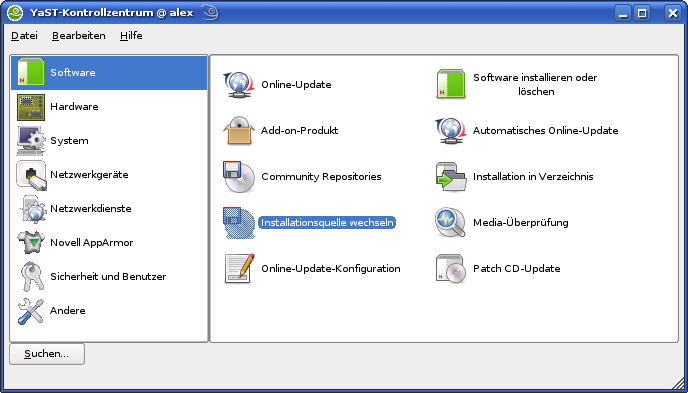Click the Installationsquelle wechseln label
The image size is (688, 393).
point(328,222)
